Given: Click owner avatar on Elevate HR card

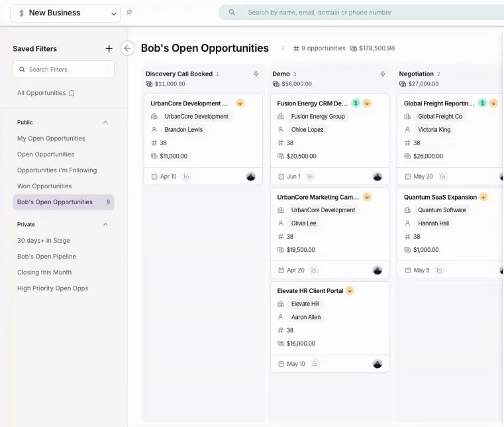Looking at the screenshot, I should pos(378,363).
